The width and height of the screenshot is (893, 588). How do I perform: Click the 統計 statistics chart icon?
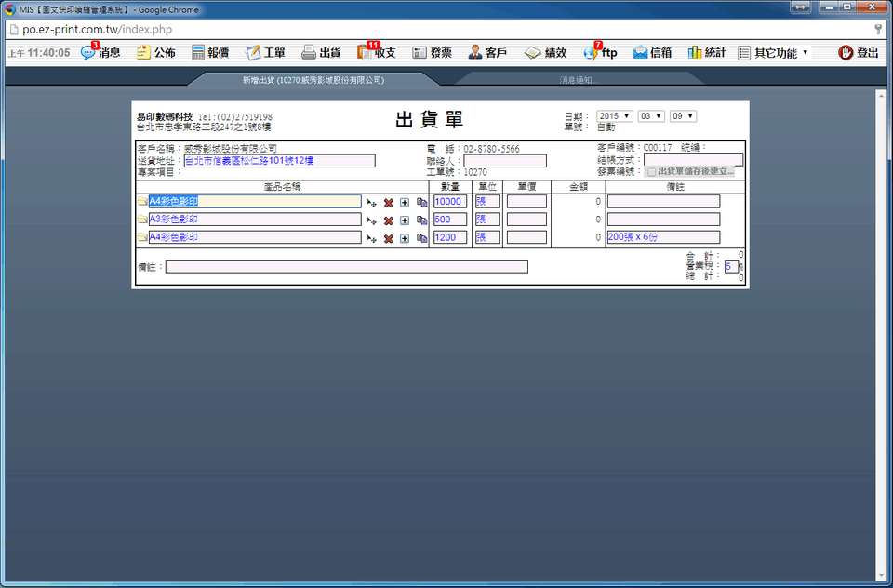coord(706,53)
